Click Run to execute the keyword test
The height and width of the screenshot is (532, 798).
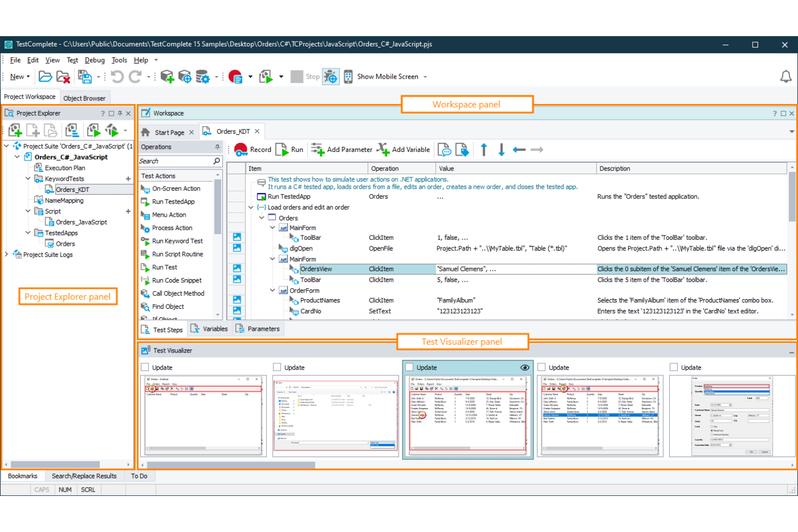click(x=289, y=149)
